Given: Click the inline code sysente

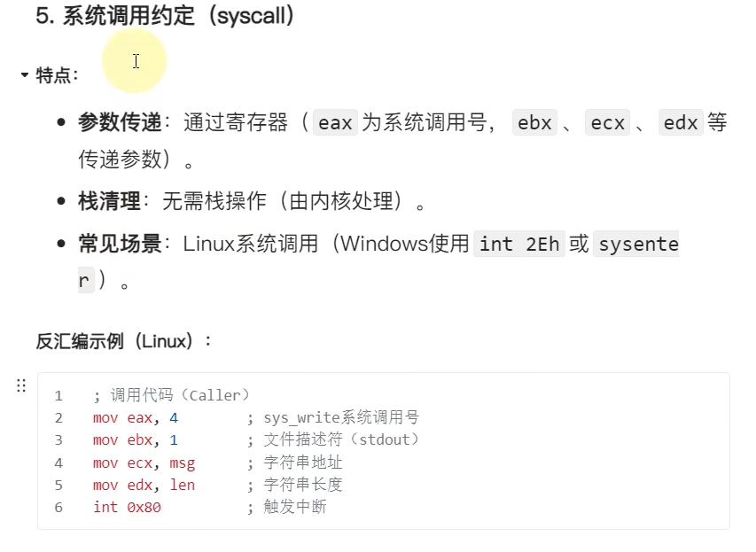Looking at the screenshot, I should [x=638, y=244].
